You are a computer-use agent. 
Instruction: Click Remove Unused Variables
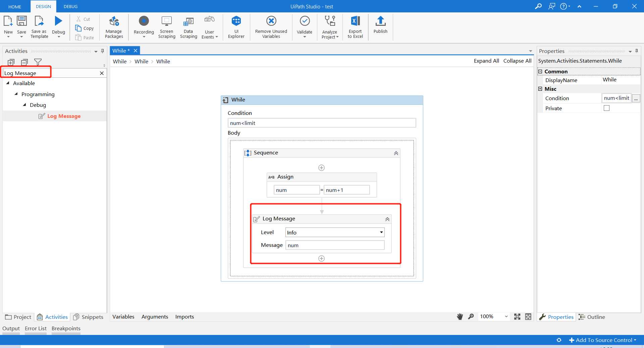(271, 27)
